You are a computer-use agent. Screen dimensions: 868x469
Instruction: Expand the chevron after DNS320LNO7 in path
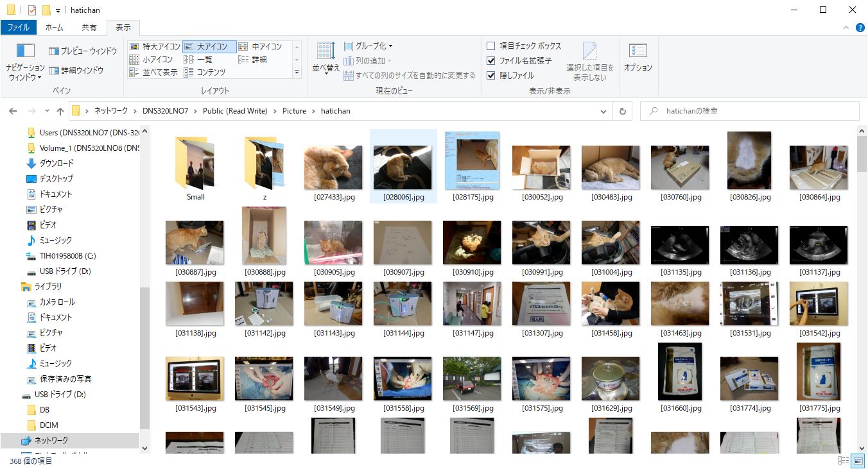[x=195, y=111]
